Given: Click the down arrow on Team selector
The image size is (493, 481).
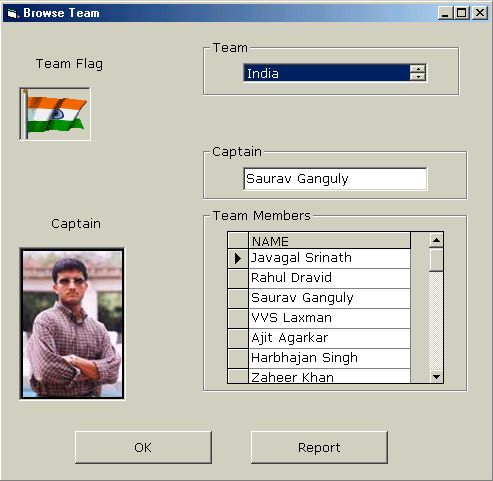Looking at the screenshot, I should (418, 77).
